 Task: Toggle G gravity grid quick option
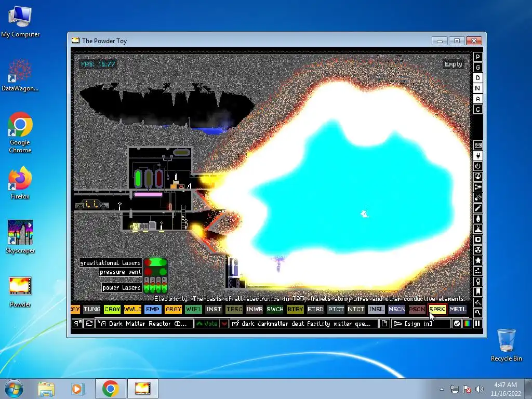click(x=478, y=68)
